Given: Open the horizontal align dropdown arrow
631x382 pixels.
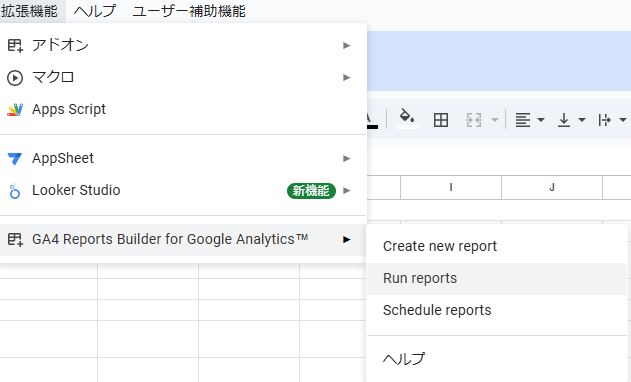Looking at the screenshot, I should 541,120.
